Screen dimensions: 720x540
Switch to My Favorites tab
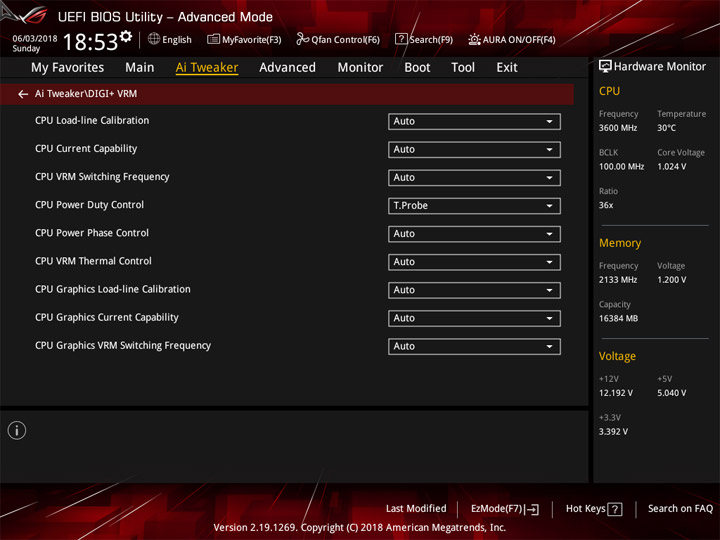(68, 68)
